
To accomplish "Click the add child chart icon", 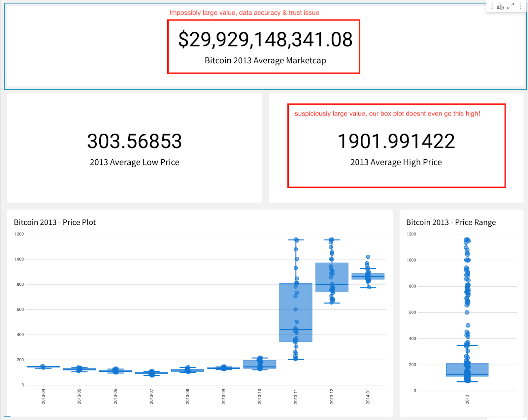I will click(500, 6).
